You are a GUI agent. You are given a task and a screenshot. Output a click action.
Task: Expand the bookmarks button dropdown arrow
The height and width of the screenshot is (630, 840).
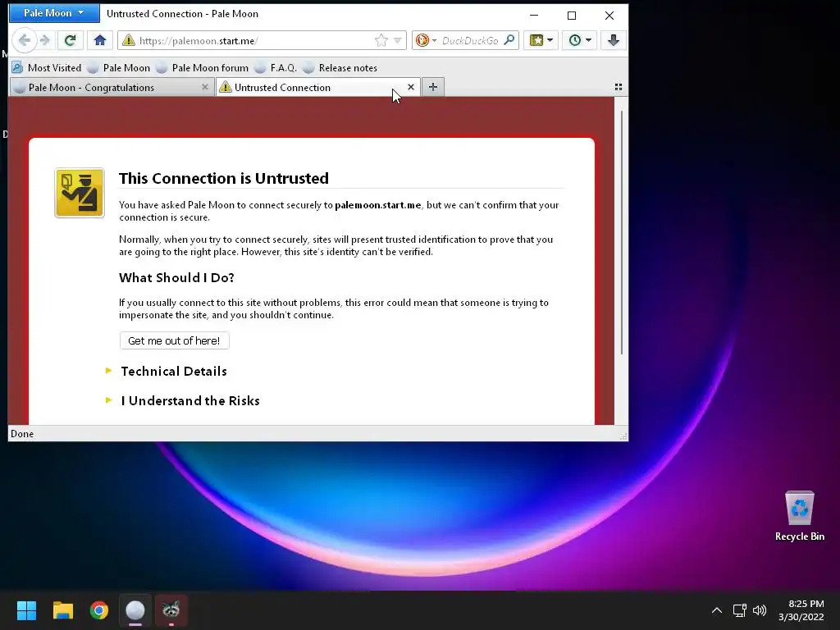click(x=550, y=40)
